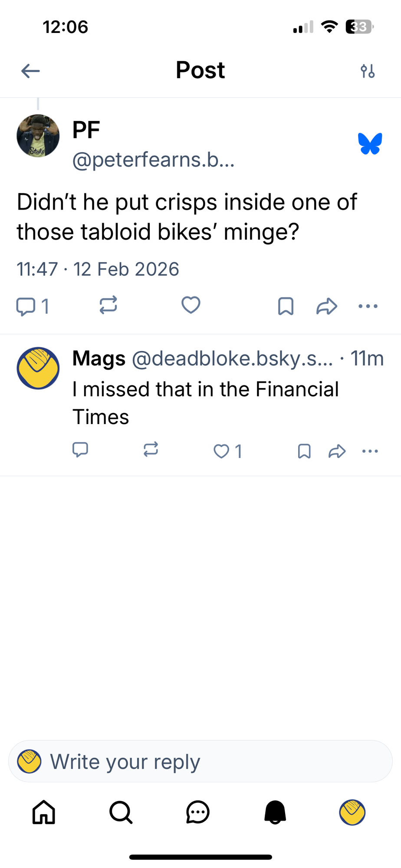Viewport: 401px width, 868px height.
Task: Share PF's main post
Action: (327, 306)
